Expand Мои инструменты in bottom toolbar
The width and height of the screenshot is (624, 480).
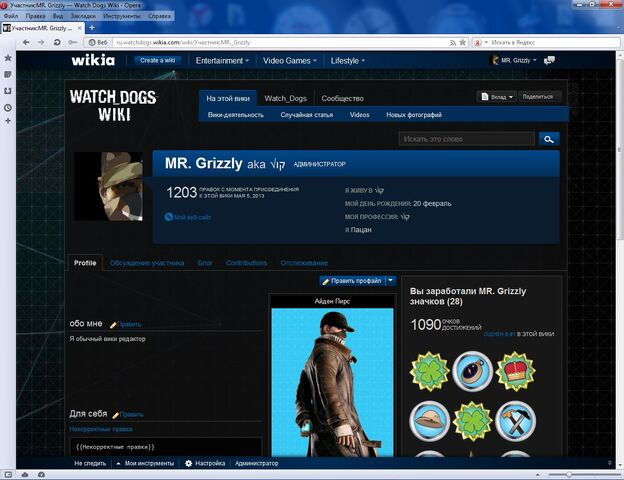click(145, 463)
